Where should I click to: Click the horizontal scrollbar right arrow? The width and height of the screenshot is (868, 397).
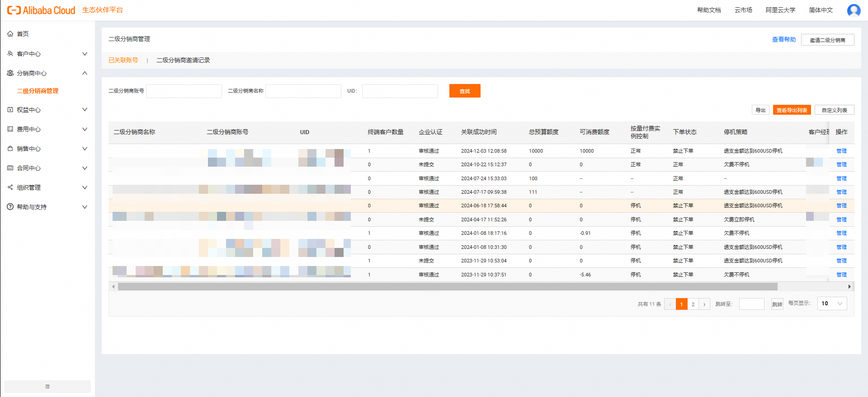849,287
